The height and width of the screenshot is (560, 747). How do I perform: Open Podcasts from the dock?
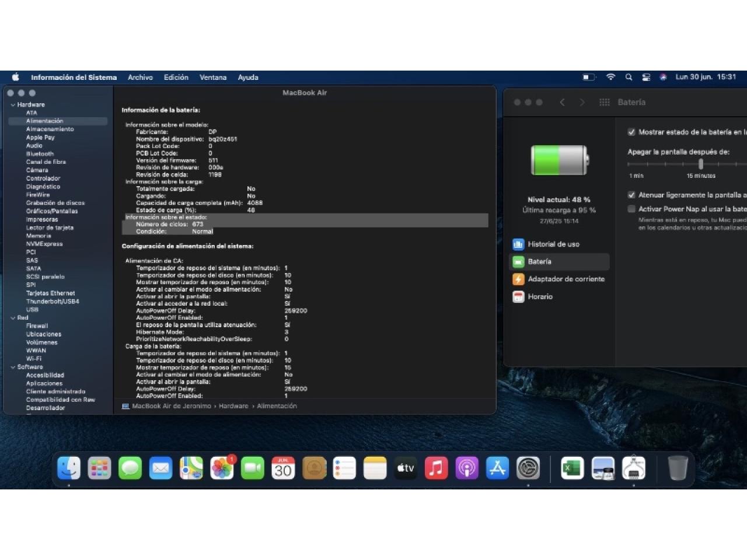click(x=467, y=468)
